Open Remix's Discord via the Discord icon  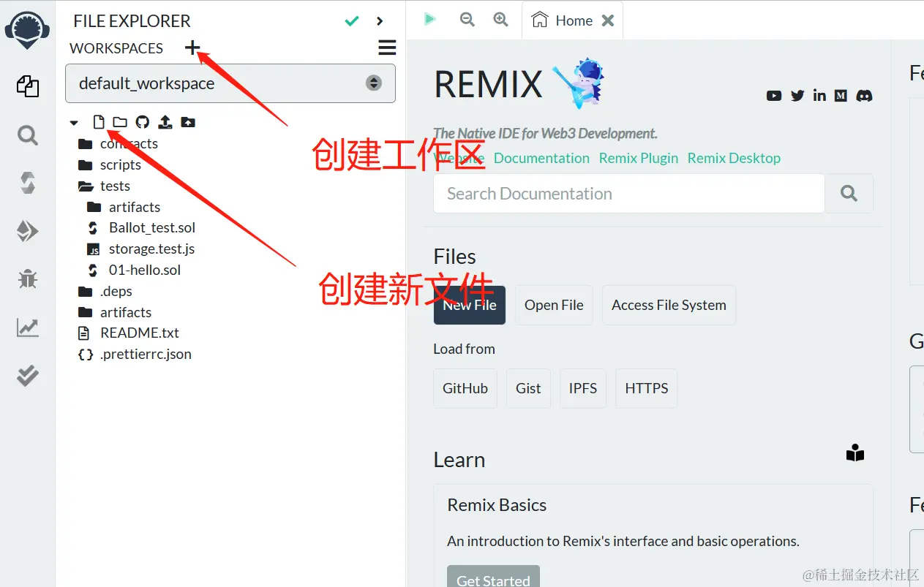click(x=864, y=95)
